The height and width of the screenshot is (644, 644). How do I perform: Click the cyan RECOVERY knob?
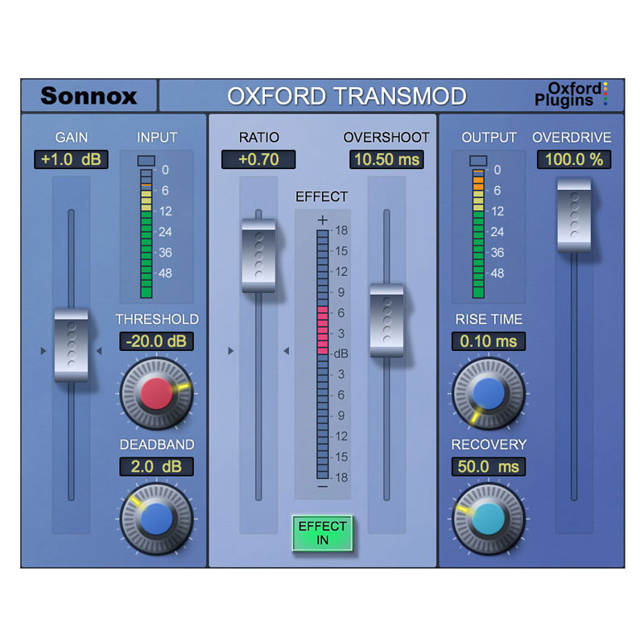489,518
